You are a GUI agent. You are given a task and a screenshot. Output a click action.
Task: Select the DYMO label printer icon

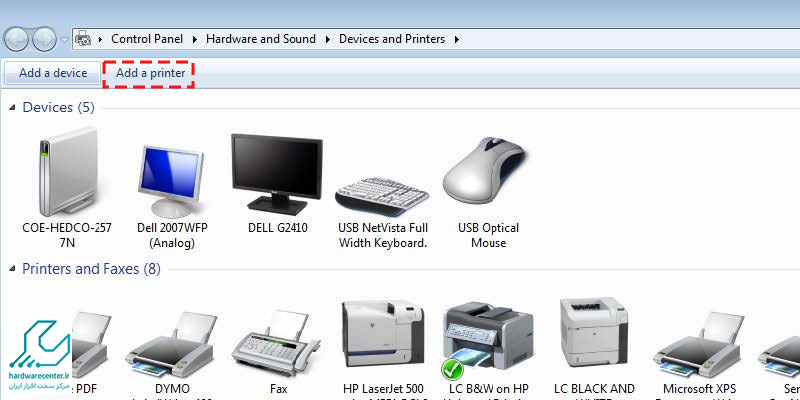(171, 343)
